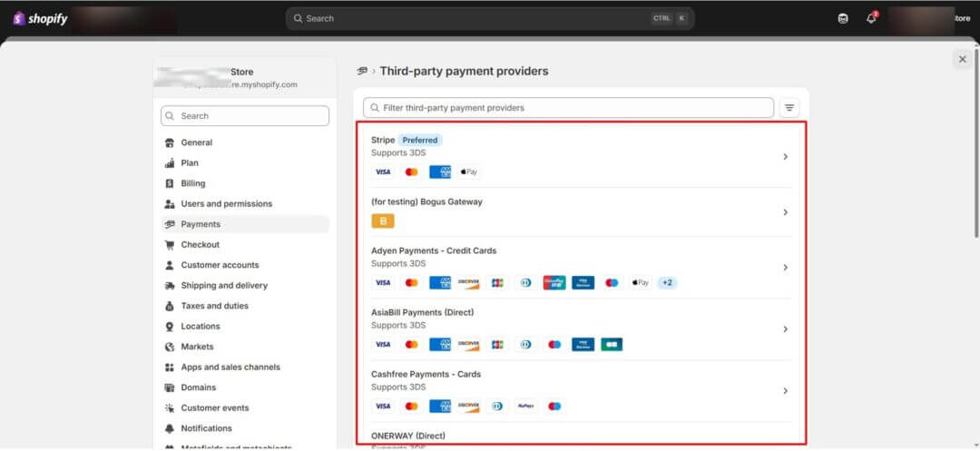Open the Checkout settings menu item

coord(200,245)
